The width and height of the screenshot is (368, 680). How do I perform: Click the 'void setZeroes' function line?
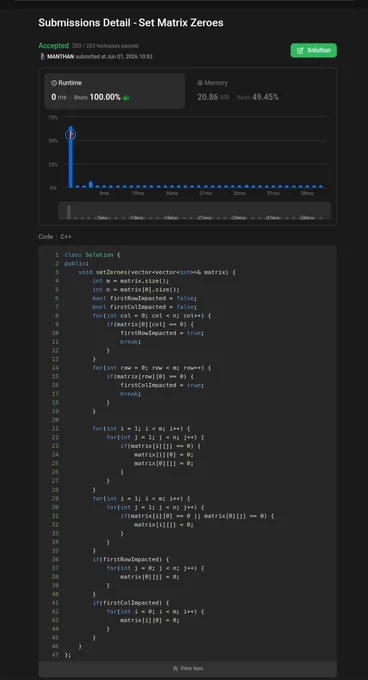coord(157,272)
